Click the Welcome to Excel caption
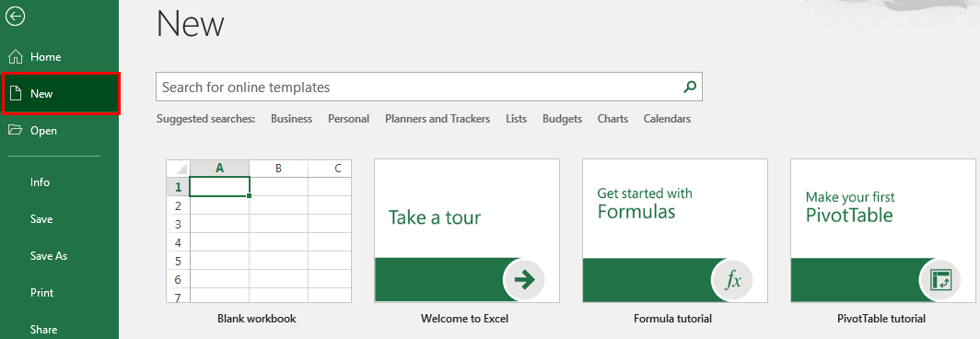 tap(464, 319)
